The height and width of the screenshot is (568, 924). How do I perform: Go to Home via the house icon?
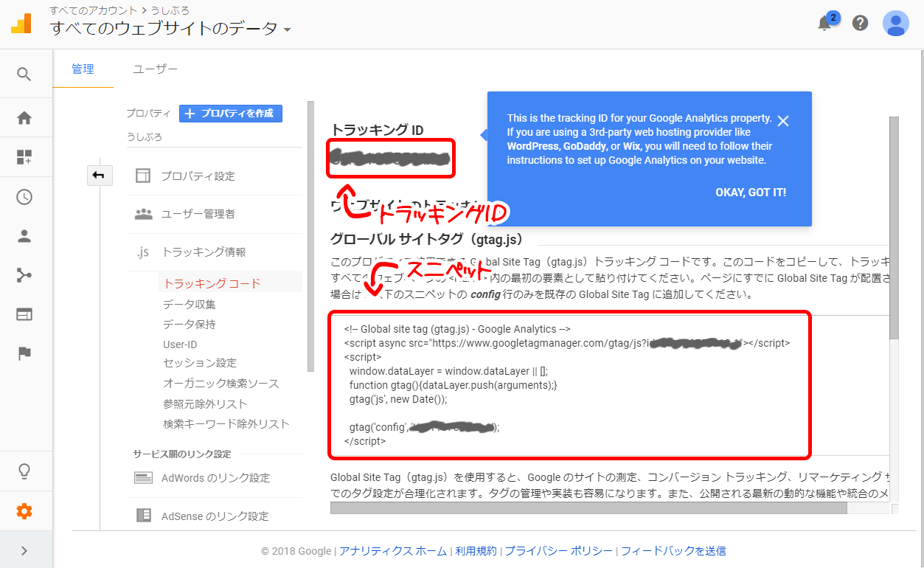24,118
